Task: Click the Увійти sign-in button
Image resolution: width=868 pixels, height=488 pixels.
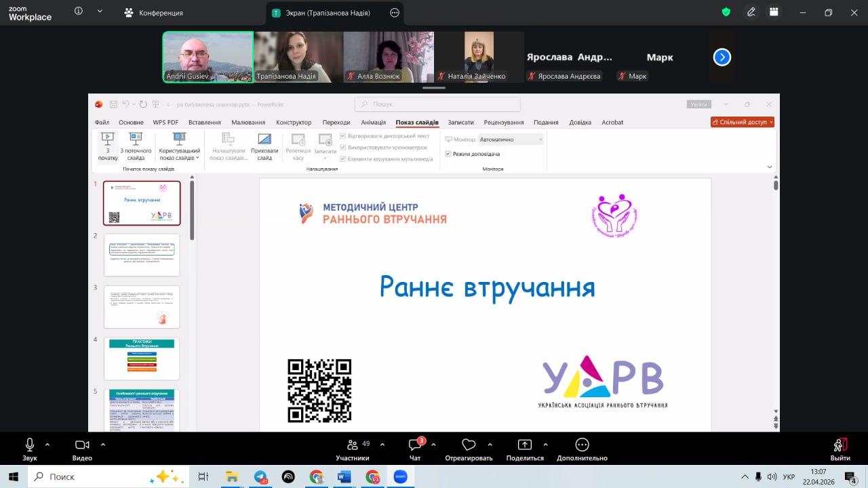Action: click(698, 104)
